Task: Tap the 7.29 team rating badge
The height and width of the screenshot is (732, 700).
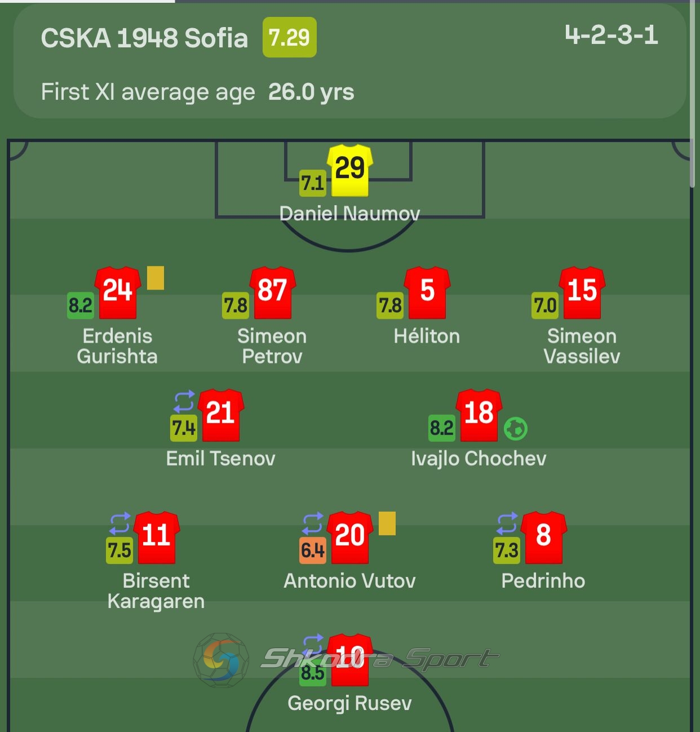Action: [x=290, y=38]
